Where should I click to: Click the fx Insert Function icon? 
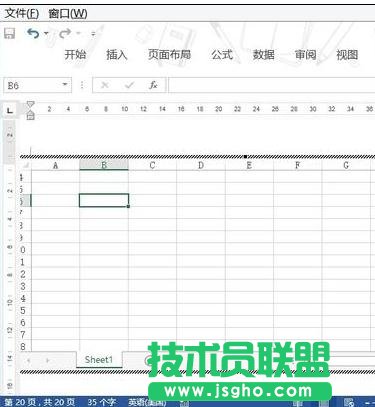click(x=153, y=85)
